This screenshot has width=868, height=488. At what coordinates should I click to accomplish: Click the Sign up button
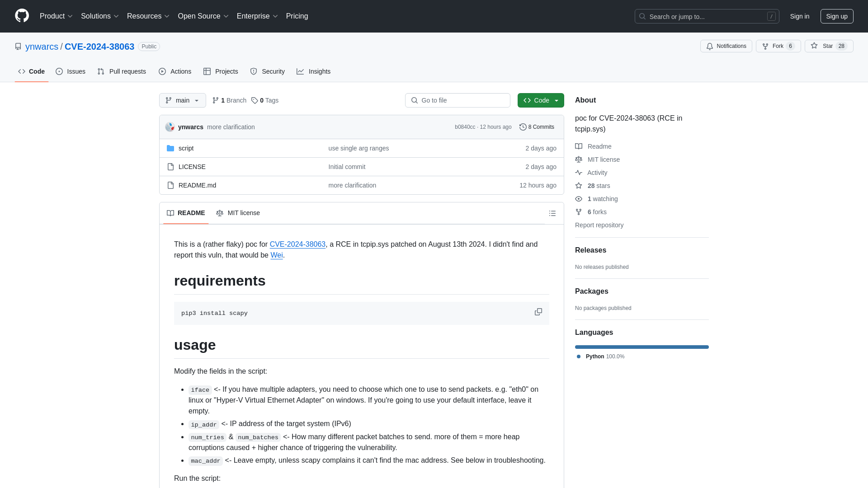837,16
